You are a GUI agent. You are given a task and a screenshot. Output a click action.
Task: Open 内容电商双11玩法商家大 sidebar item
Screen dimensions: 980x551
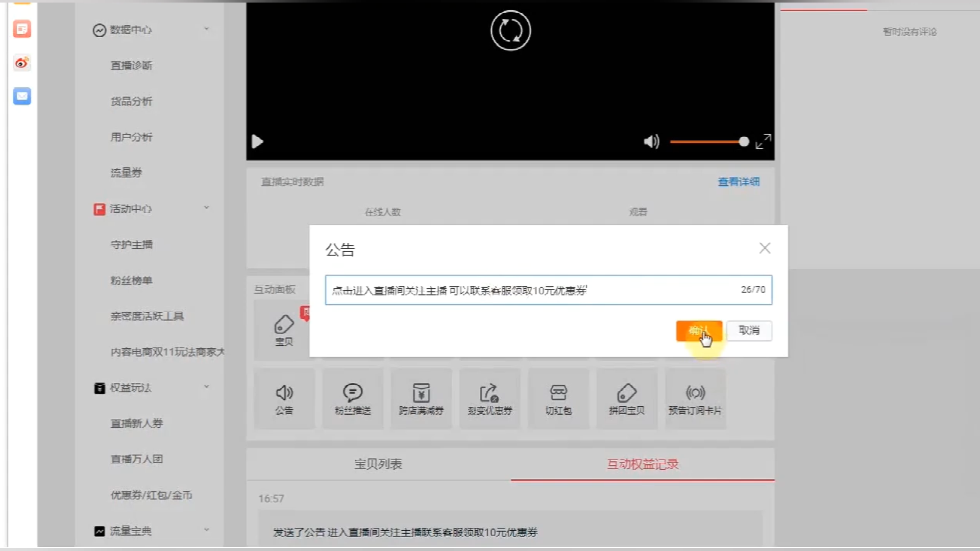167,352
